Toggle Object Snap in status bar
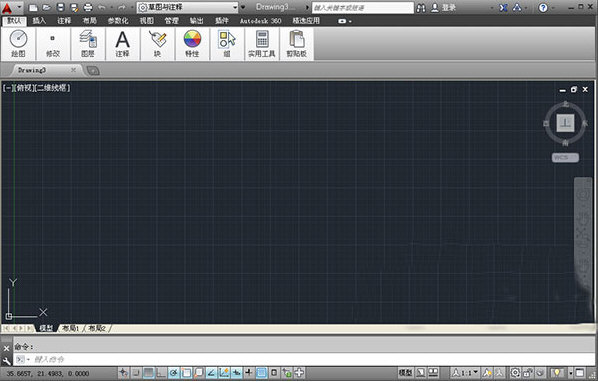 pos(186,373)
